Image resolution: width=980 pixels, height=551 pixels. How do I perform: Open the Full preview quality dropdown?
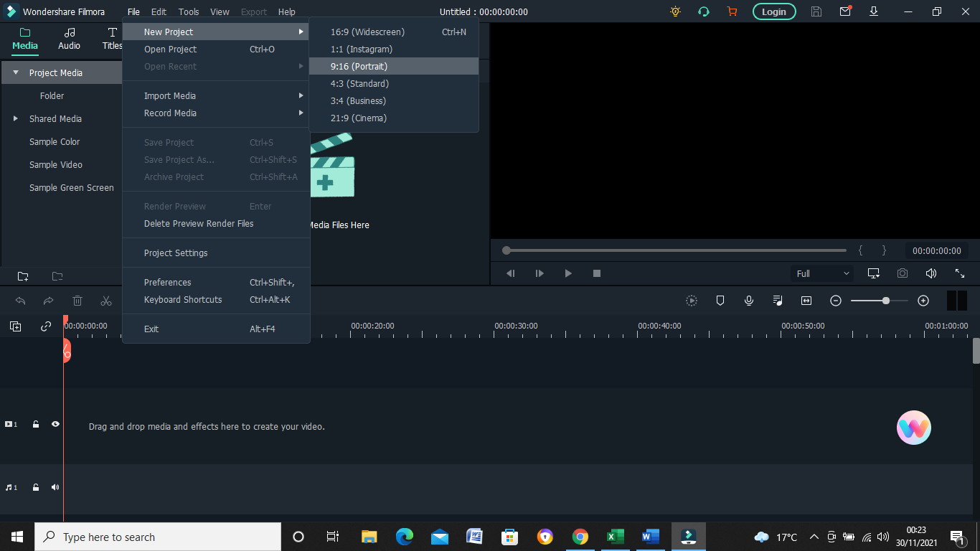pos(823,273)
